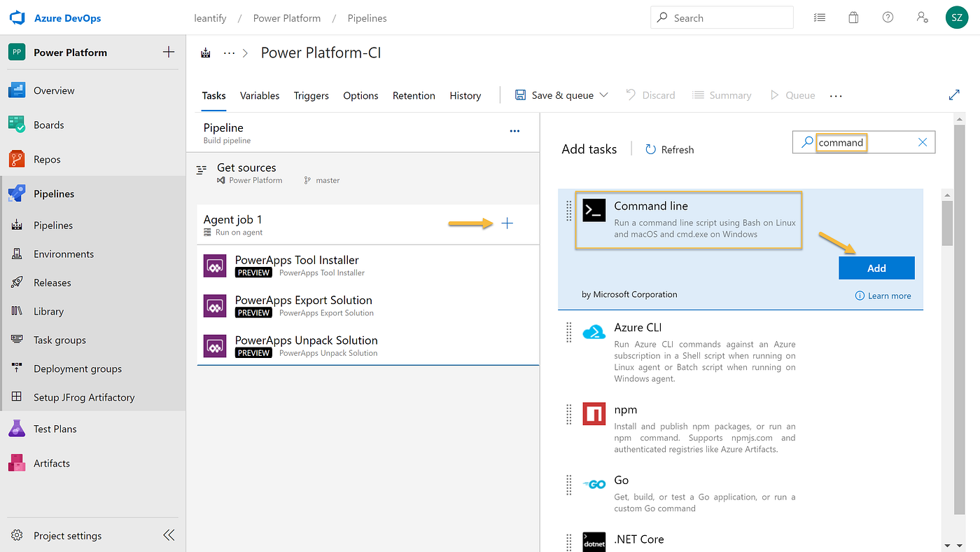Switch to the Retention tab

[414, 95]
